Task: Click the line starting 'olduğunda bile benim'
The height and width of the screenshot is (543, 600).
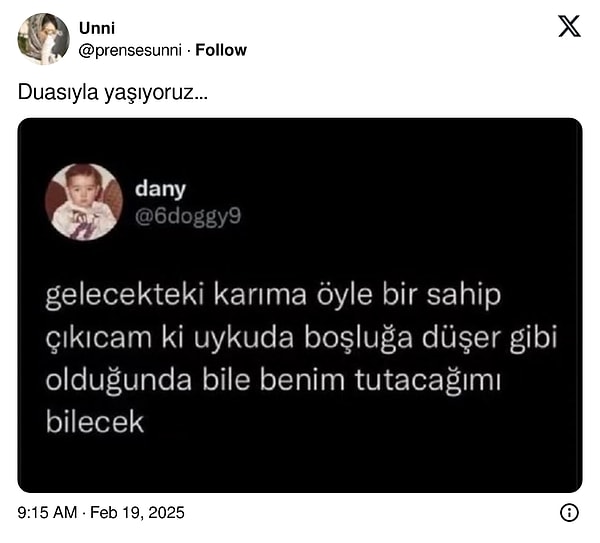Action: [273, 381]
